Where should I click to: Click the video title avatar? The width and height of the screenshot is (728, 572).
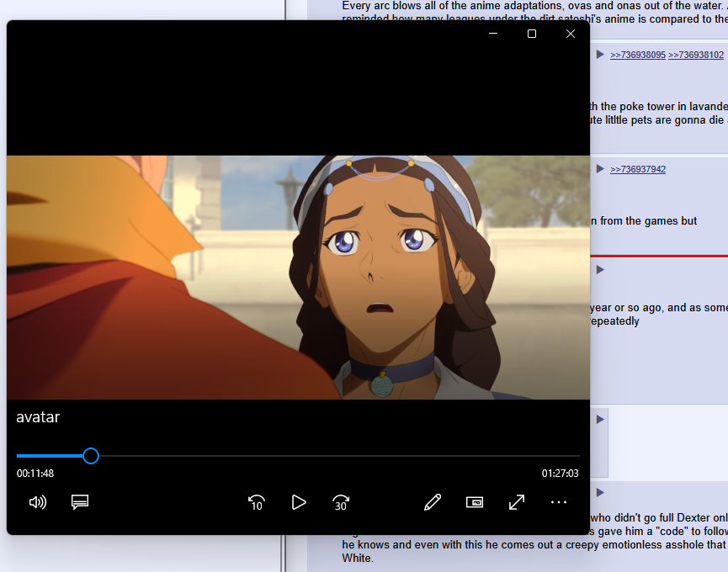[38, 417]
